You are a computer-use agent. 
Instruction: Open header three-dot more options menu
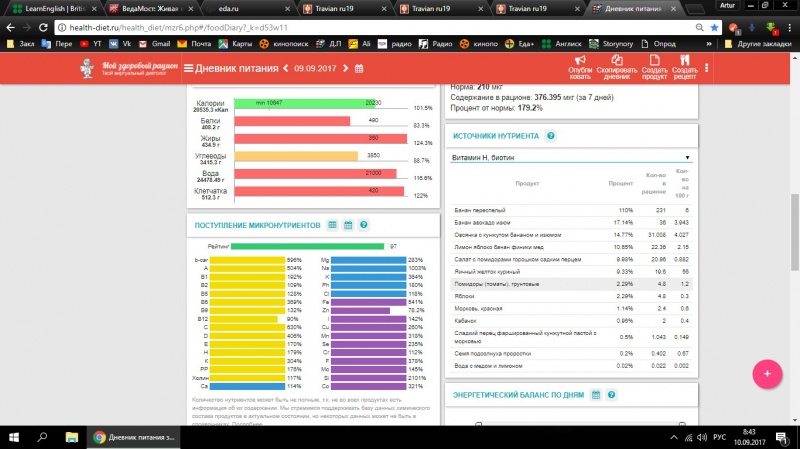[707, 68]
